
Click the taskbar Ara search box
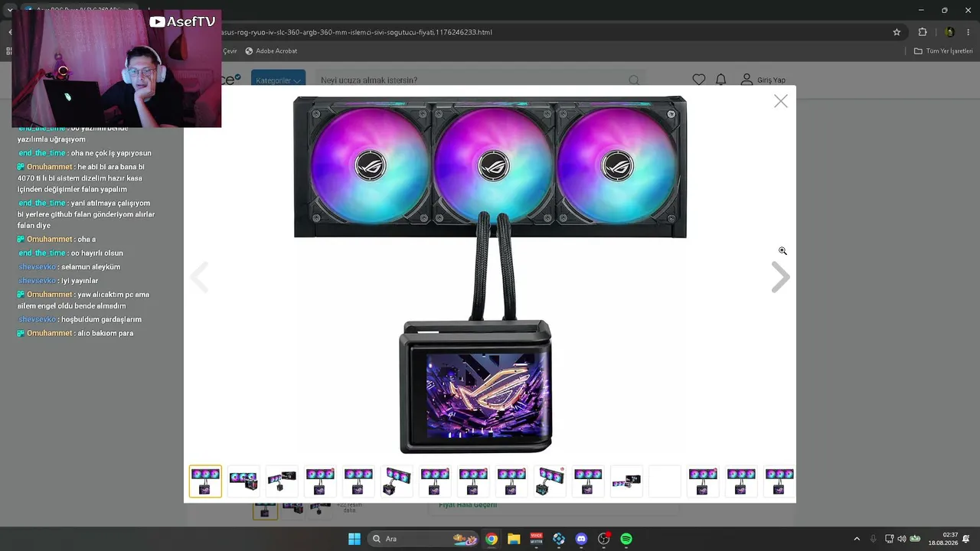[x=424, y=539]
